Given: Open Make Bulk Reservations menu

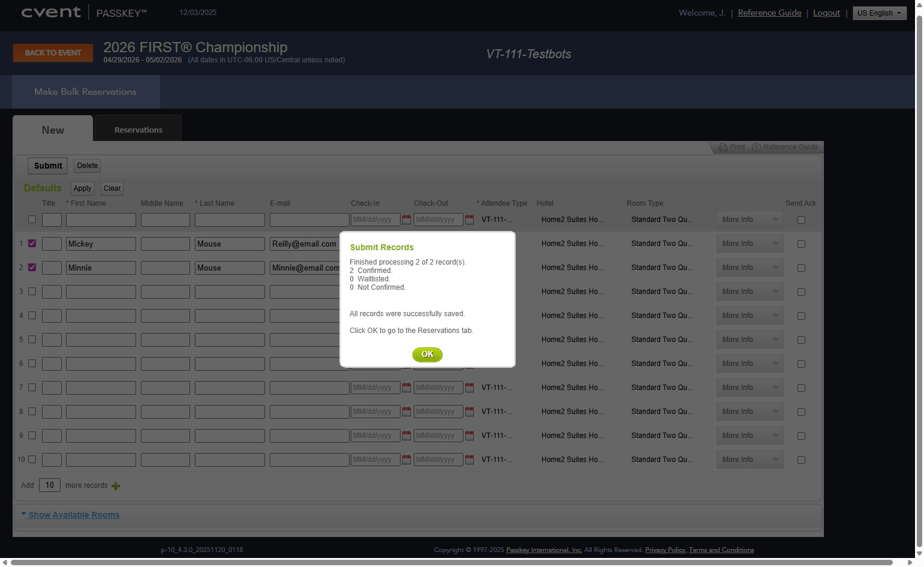Looking at the screenshot, I should coord(86,92).
